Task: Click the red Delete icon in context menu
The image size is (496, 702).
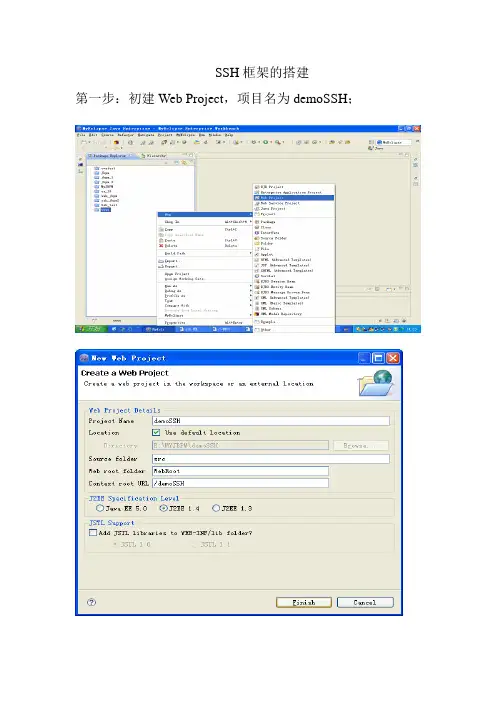Action: 161,246
